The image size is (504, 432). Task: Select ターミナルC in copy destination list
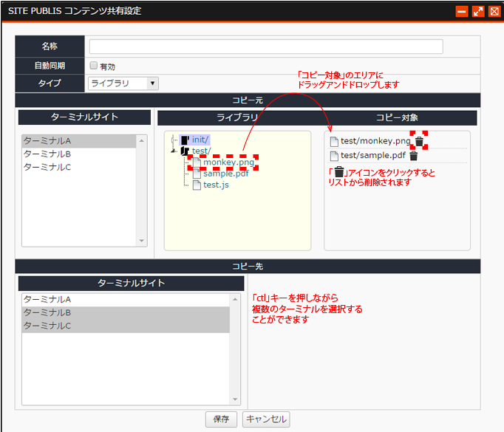tap(126, 326)
